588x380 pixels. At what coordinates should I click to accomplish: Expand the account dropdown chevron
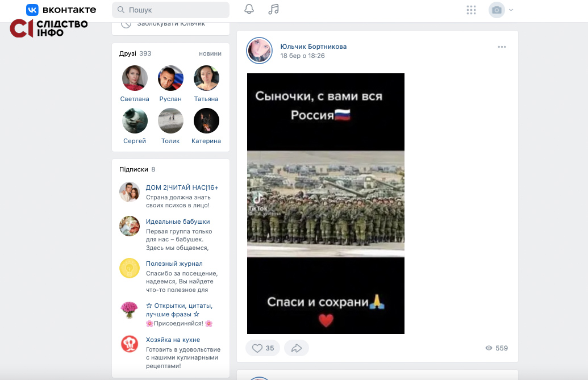[x=511, y=10]
